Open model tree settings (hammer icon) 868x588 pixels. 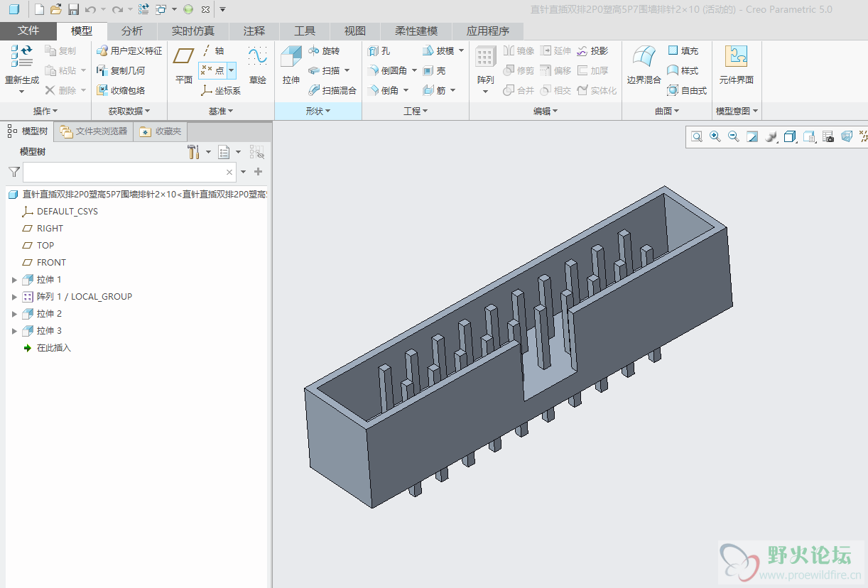(193, 152)
